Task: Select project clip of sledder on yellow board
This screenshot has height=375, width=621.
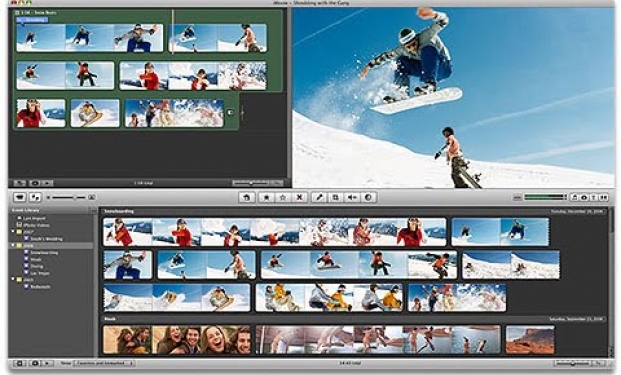Action: (x=95, y=113)
